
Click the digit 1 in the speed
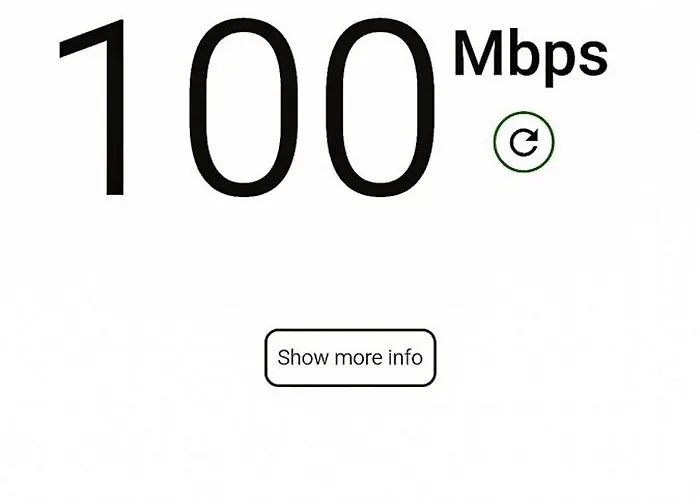pyautogui.click(x=92, y=108)
